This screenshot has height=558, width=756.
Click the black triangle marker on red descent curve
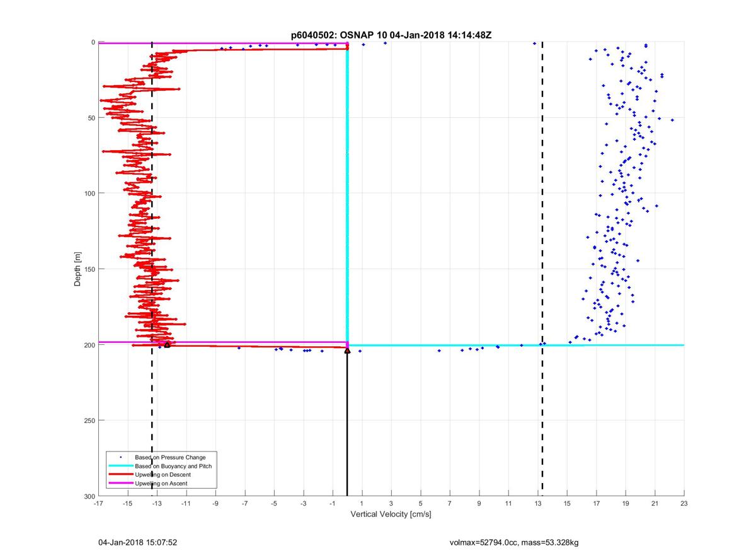click(167, 344)
